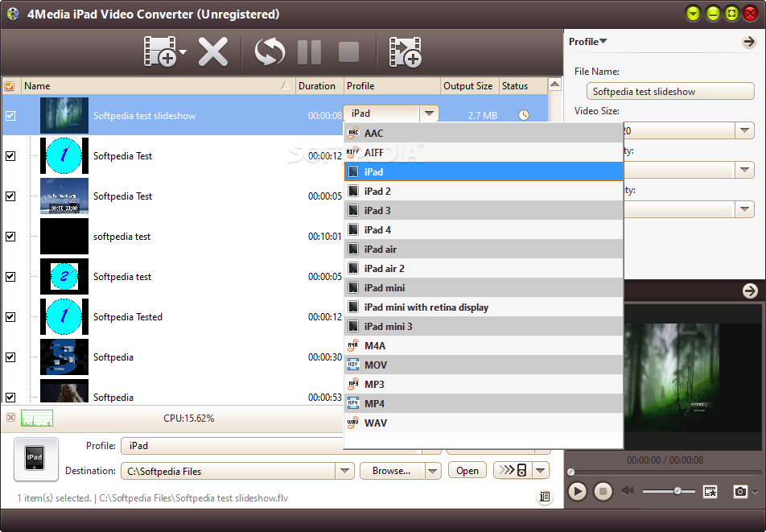Uncheck the Softpedia 00:00:53 checkbox
766x532 pixels.
[10, 397]
